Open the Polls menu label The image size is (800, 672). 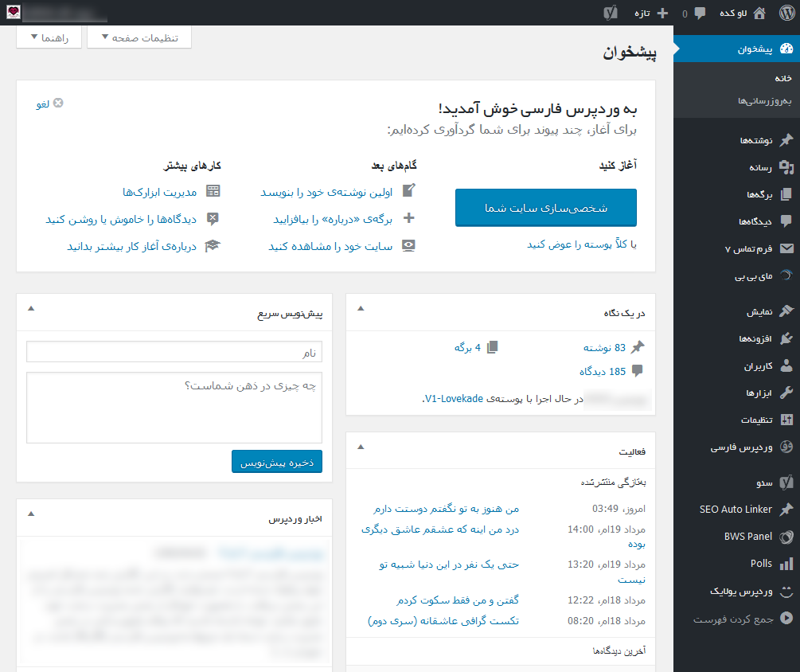(761, 563)
